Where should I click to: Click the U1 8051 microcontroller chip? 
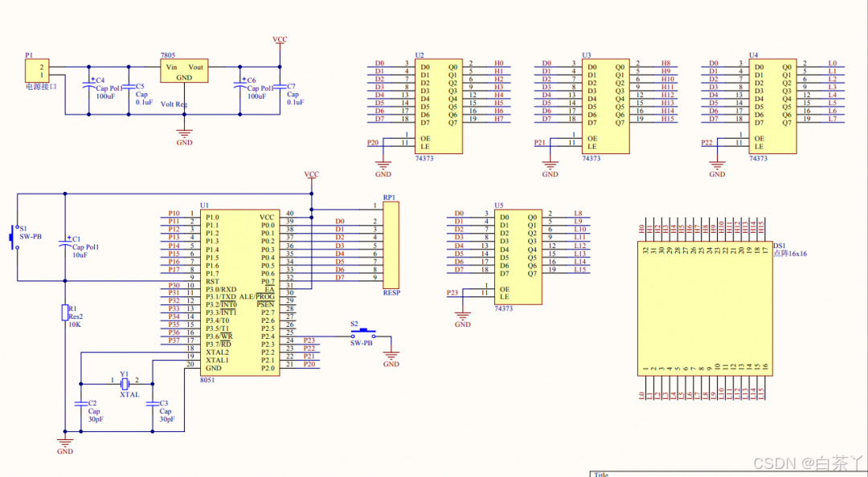(240, 293)
